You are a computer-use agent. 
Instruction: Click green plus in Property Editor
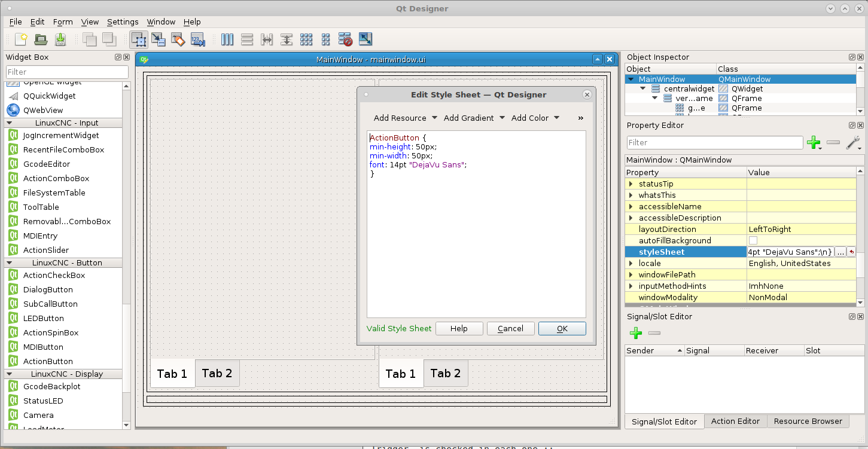click(814, 142)
